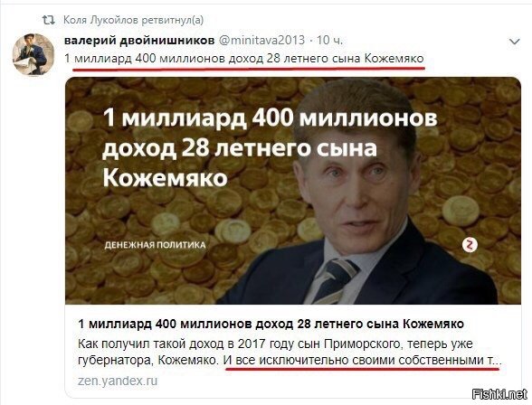Screen dimensions: 532x405
Task: Click truncated И все исключительно description end
Action: point(362,360)
